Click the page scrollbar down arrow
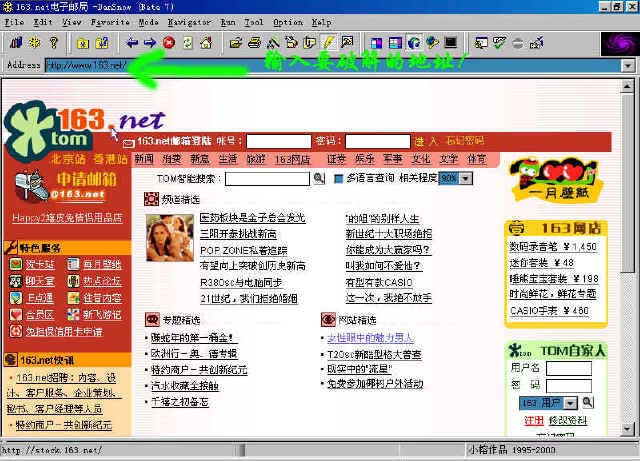 point(627,429)
